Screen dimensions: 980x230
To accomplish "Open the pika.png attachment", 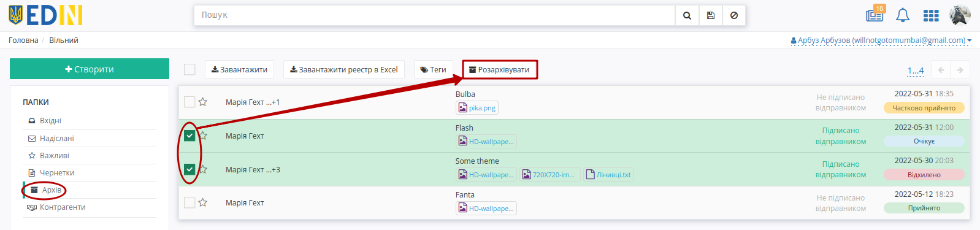I will coord(477,108).
